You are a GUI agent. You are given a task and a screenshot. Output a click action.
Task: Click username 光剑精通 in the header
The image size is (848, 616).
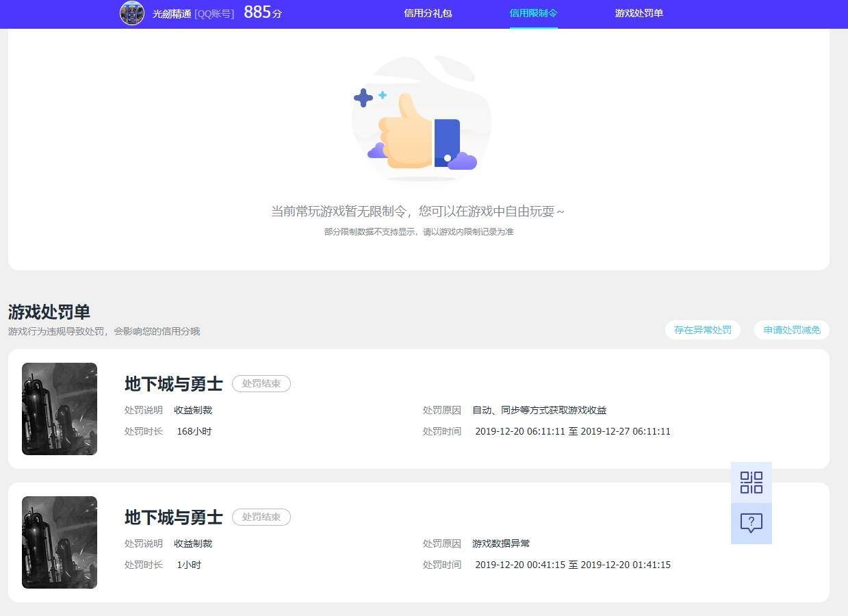point(172,14)
